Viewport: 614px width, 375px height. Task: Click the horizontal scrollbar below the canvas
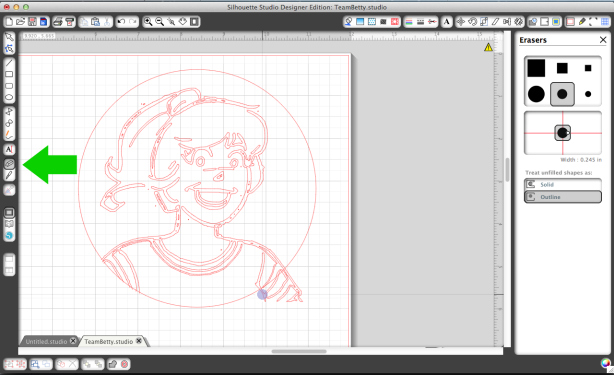pyautogui.click(x=299, y=351)
